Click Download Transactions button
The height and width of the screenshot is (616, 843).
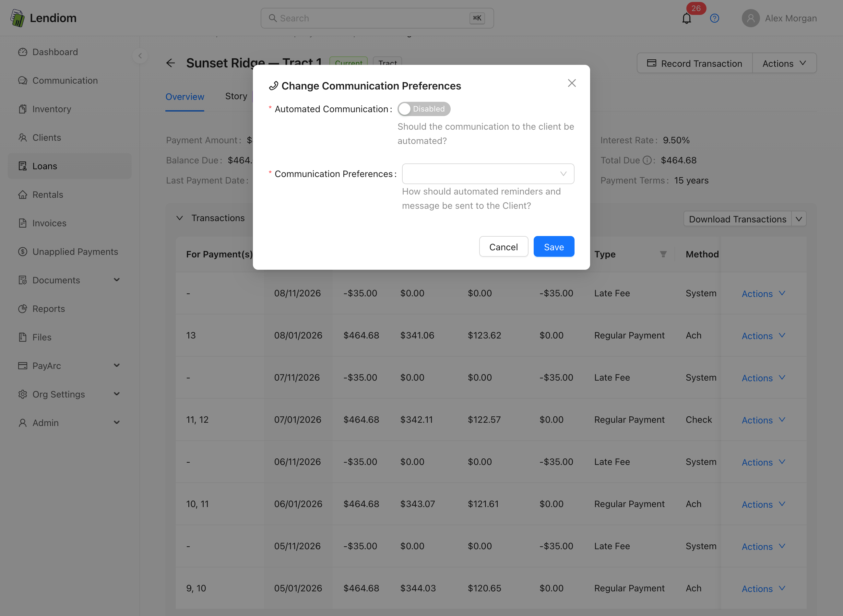pos(737,219)
